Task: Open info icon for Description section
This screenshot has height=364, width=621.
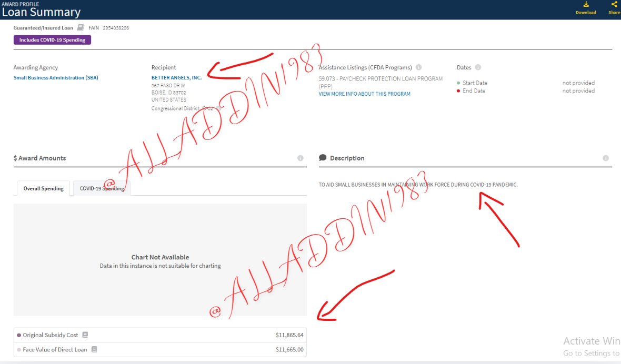Action: point(606,158)
